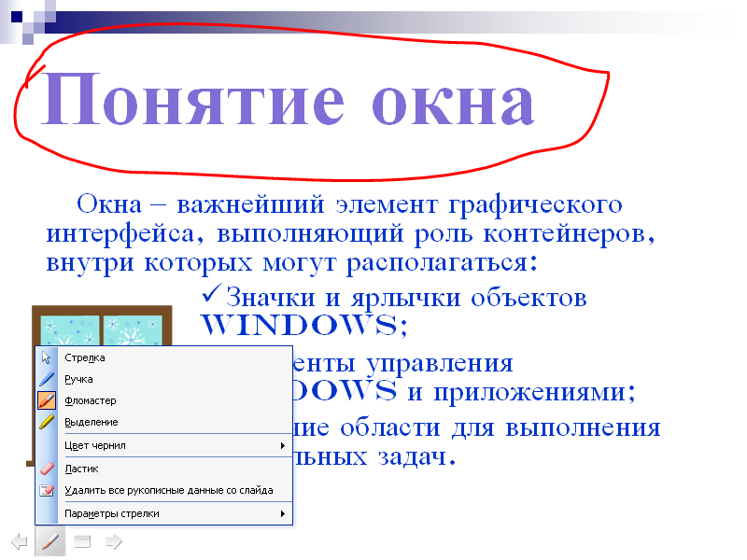Click the text и приложениями;
Viewport: 747px width, 560px height.
[x=522, y=392]
